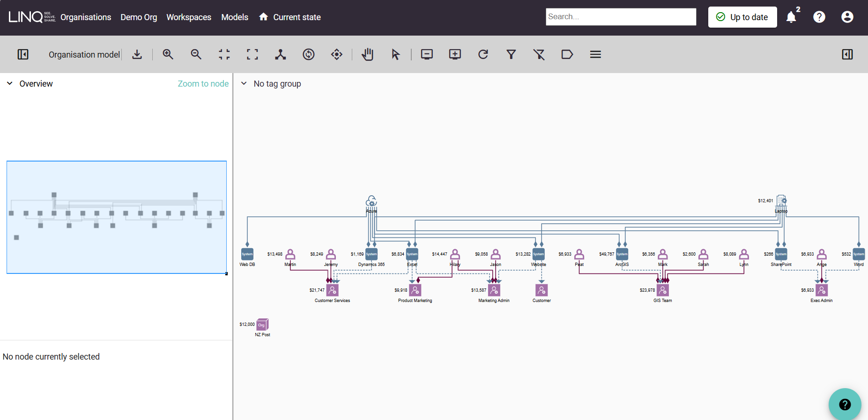Select the Web DB system node

(247, 254)
